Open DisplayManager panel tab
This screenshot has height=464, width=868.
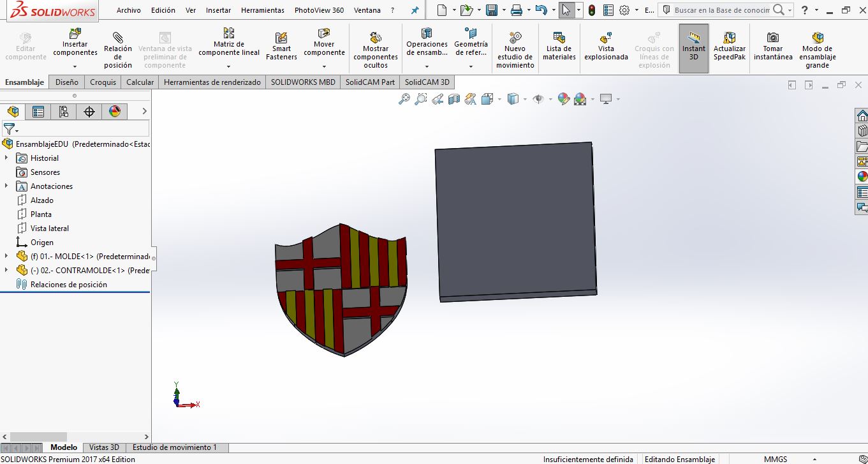click(x=115, y=112)
